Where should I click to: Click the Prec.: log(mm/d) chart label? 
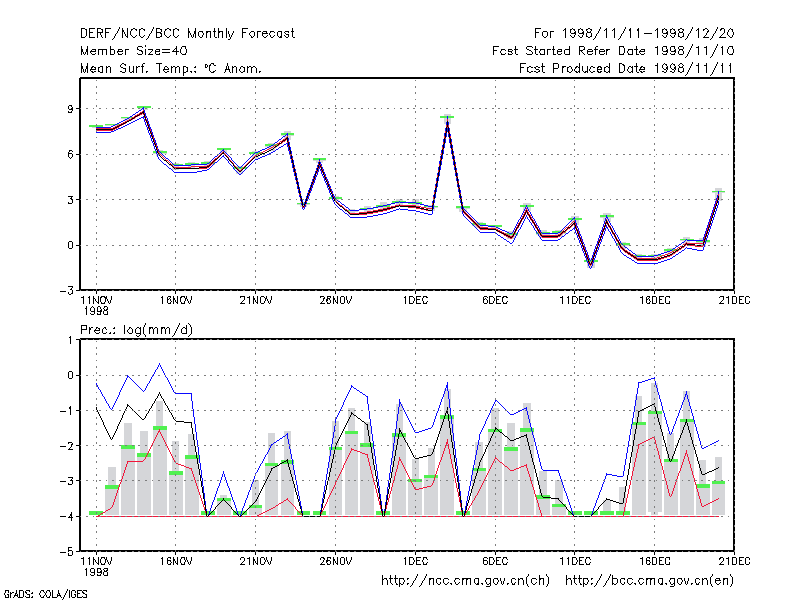tap(136, 330)
